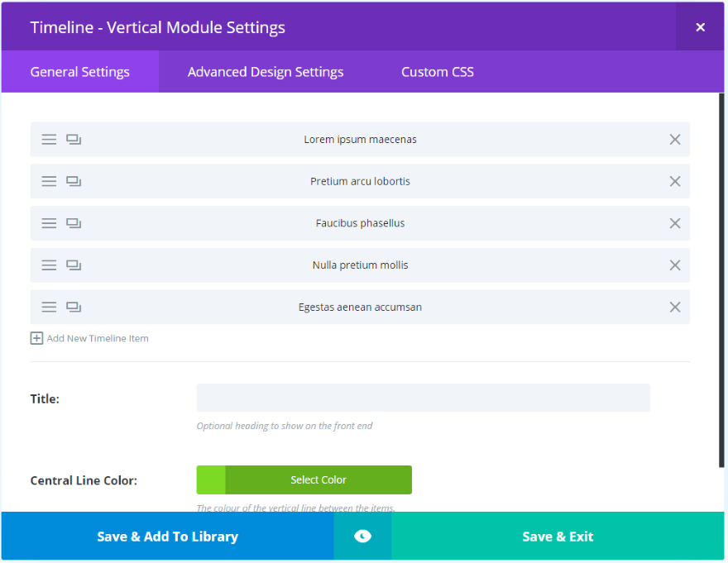Delete the Egestas aenean accumsan item

[x=675, y=307]
